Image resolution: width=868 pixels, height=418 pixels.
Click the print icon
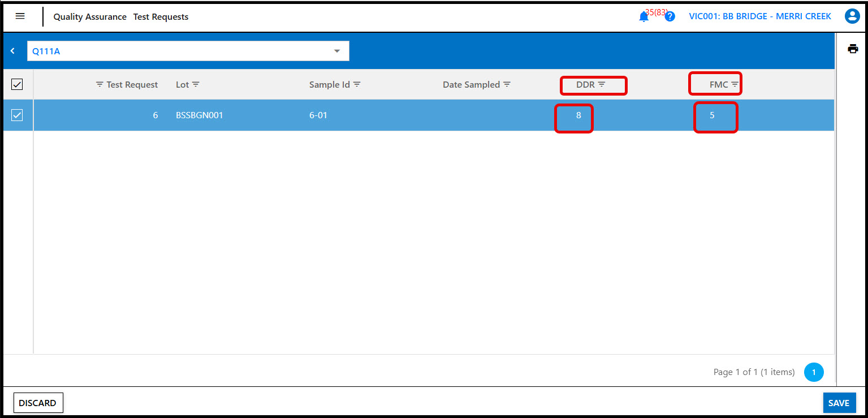coord(853,49)
